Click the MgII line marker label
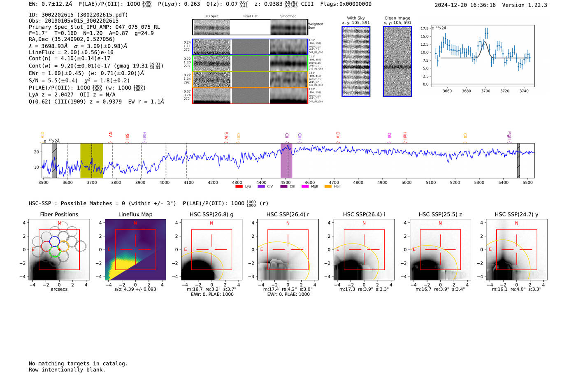The width and height of the screenshot is (576, 392). 509,136
